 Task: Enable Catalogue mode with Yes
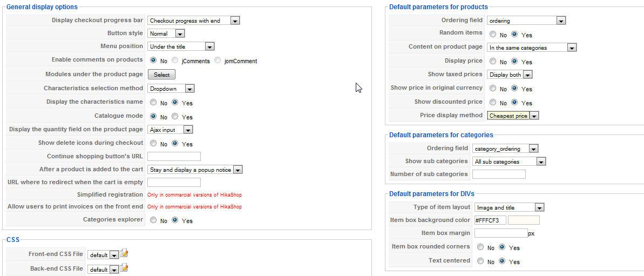pos(175,116)
